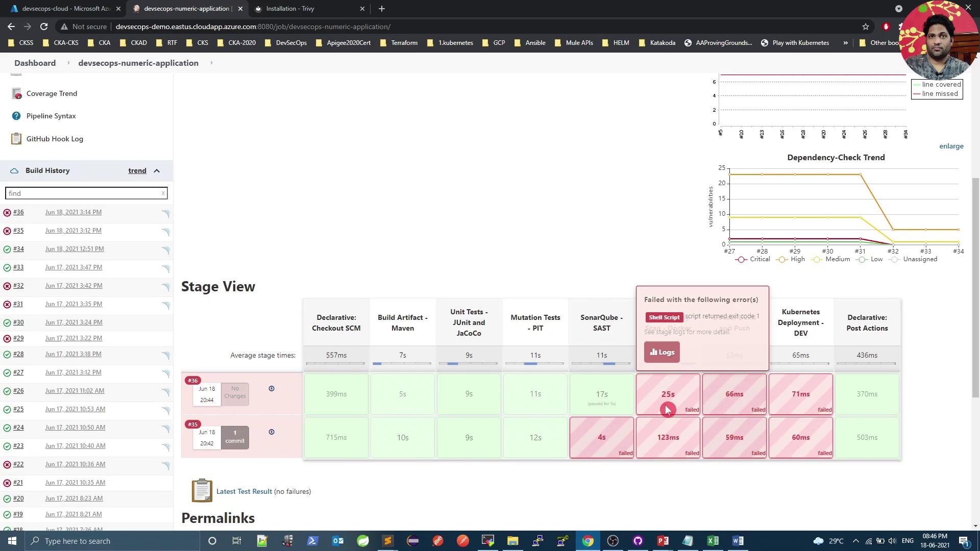This screenshot has width=980, height=551.
Task: Reload the page with the refresh icon
Action: pyautogui.click(x=44, y=27)
